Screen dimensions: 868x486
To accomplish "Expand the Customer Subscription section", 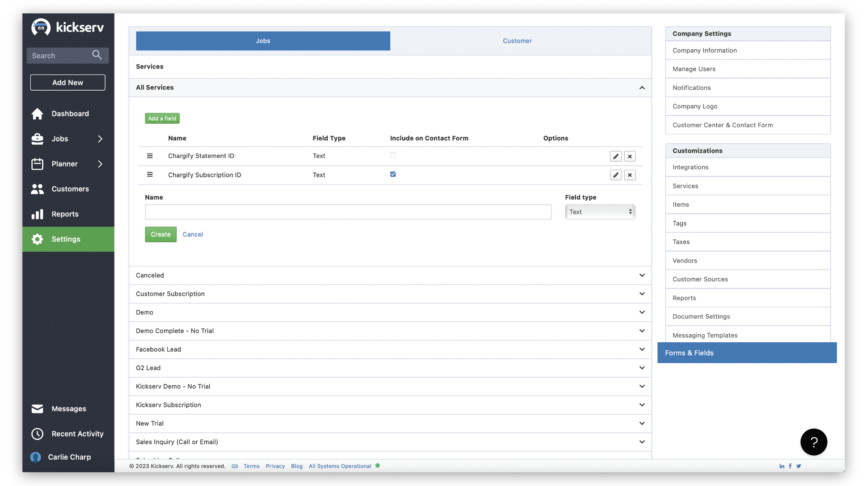I will 642,294.
